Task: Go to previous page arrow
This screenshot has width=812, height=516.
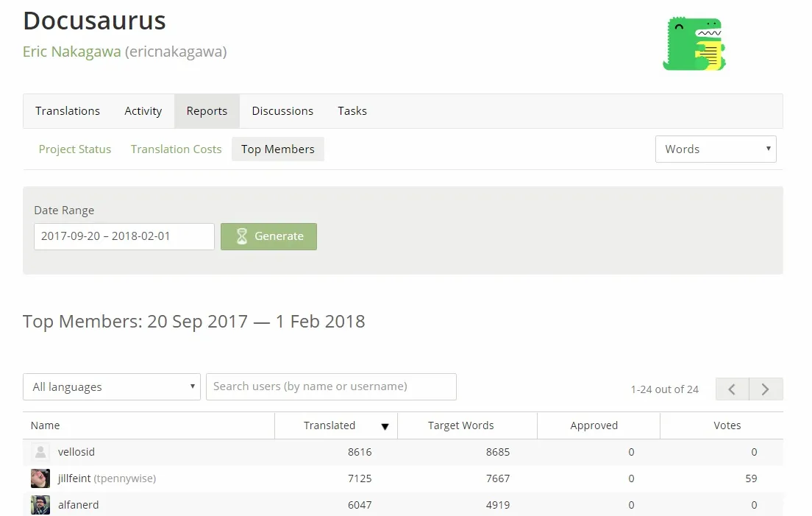Action: (733, 389)
